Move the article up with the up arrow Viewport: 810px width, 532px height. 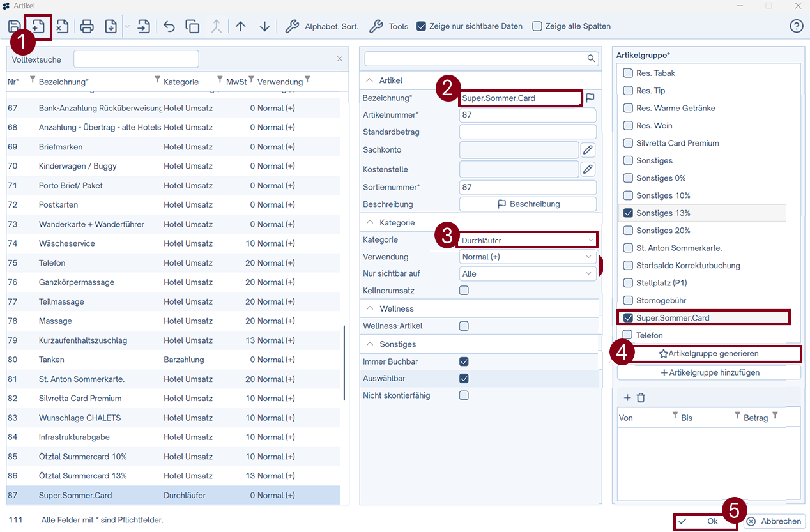point(241,26)
